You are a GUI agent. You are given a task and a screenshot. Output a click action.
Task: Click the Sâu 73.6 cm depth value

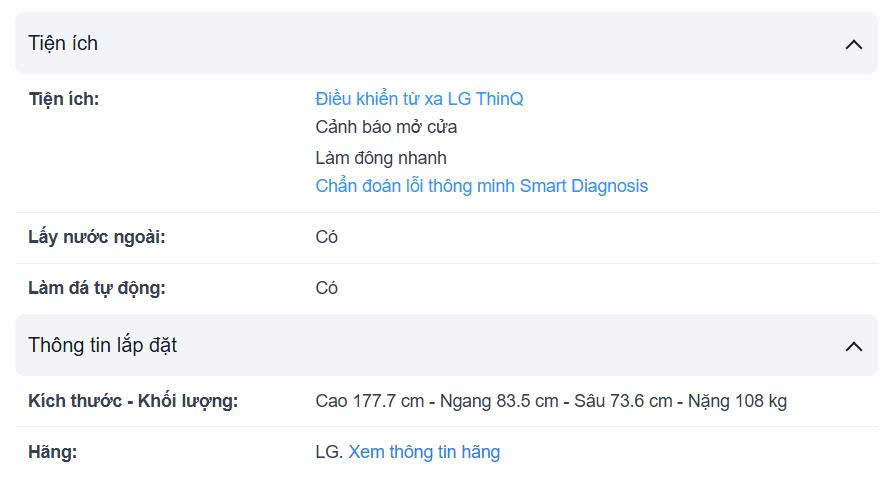coord(622,401)
